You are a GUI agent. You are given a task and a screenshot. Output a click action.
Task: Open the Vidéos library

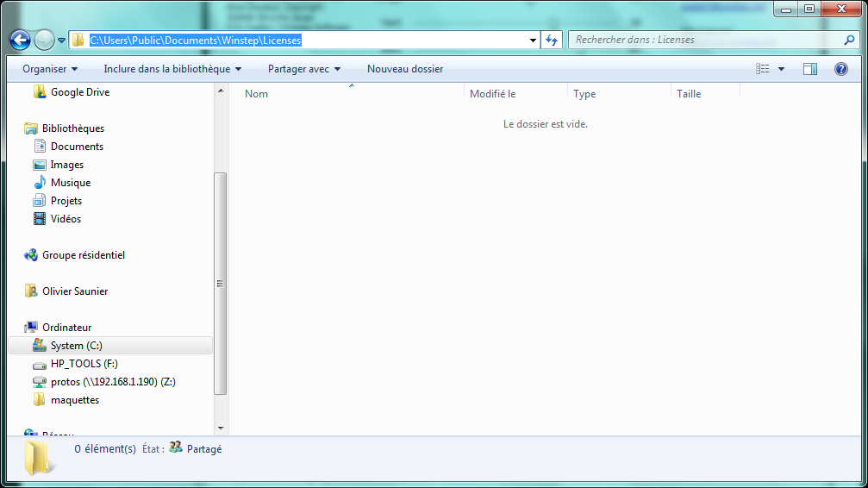66,219
